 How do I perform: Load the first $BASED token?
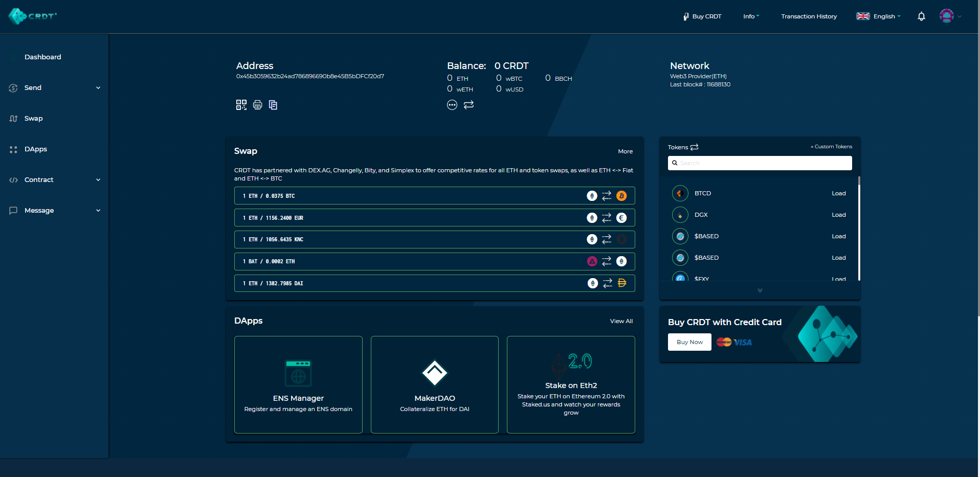[x=839, y=236]
